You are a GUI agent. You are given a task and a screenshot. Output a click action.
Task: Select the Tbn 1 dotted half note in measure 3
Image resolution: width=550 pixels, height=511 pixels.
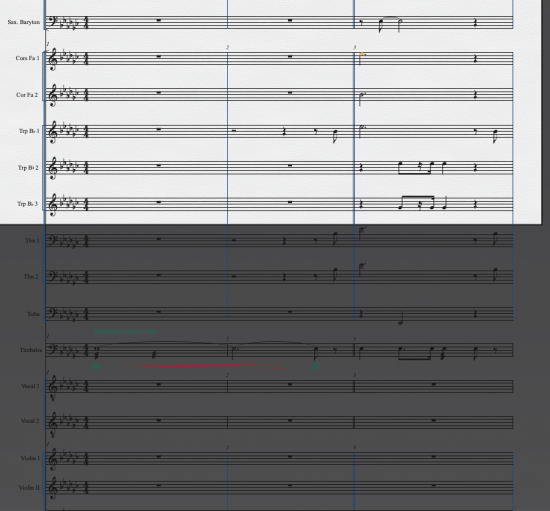pos(362,234)
